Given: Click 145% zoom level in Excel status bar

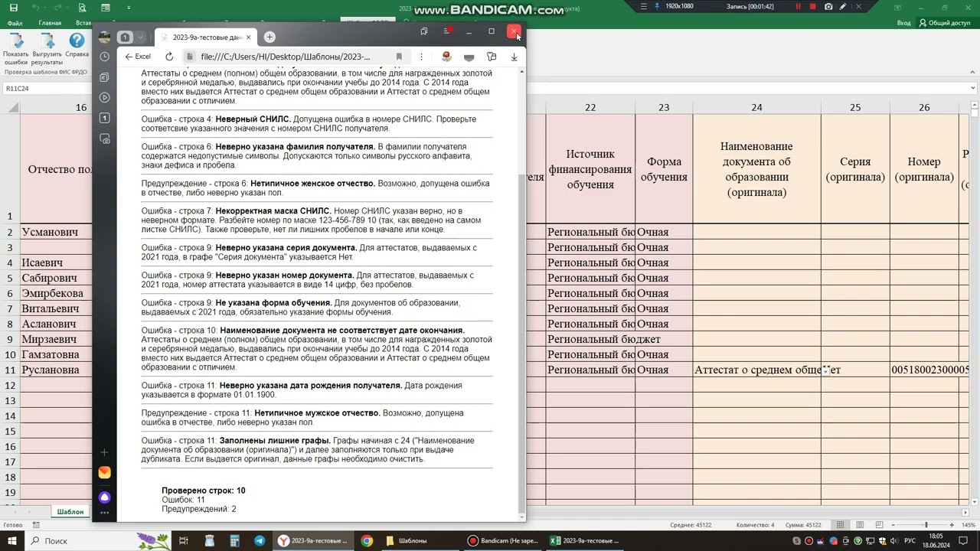Looking at the screenshot, I should point(969,525).
